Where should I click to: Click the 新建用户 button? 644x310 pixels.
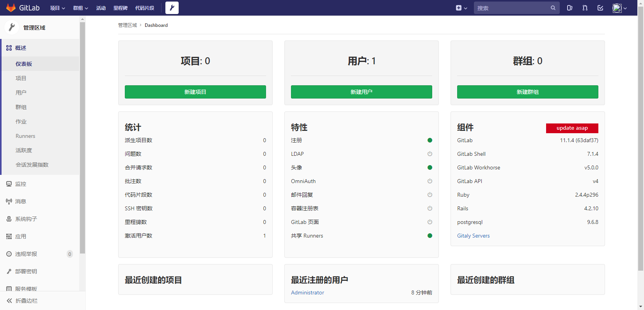[362, 92]
